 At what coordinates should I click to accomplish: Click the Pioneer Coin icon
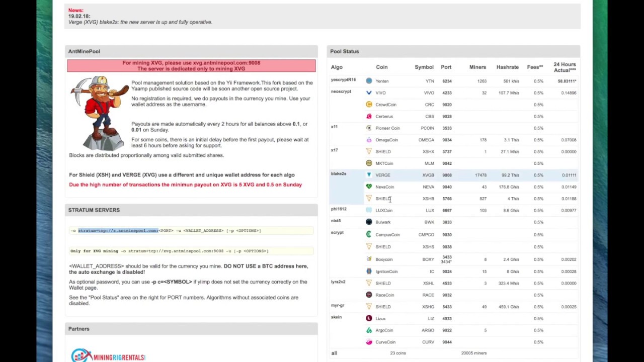point(369,128)
